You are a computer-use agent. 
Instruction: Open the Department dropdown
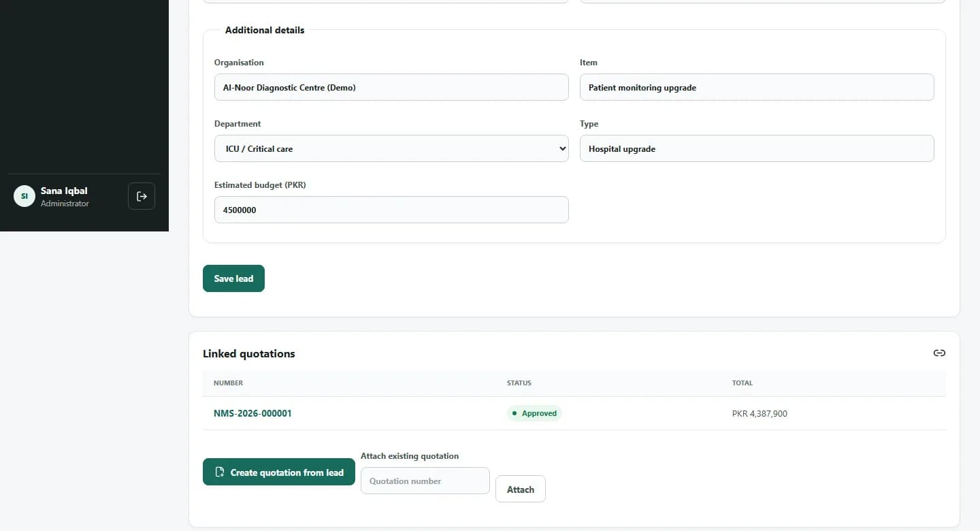click(x=391, y=148)
